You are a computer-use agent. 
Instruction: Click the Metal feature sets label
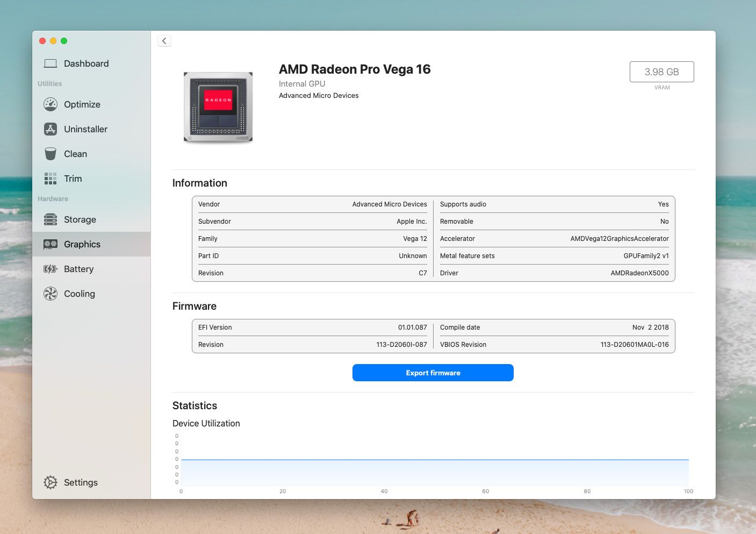pyautogui.click(x=467, y=256)
